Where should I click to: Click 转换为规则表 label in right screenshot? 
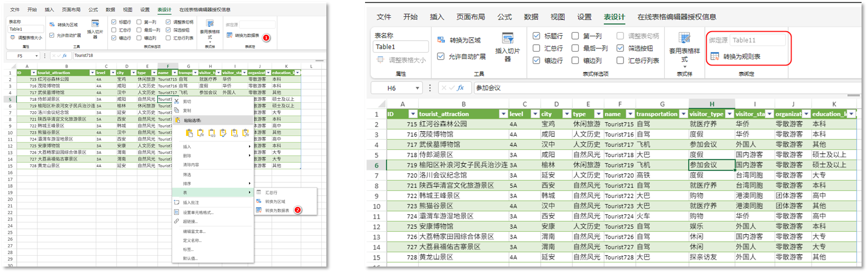pyautogui.click(x=742, y=57)
